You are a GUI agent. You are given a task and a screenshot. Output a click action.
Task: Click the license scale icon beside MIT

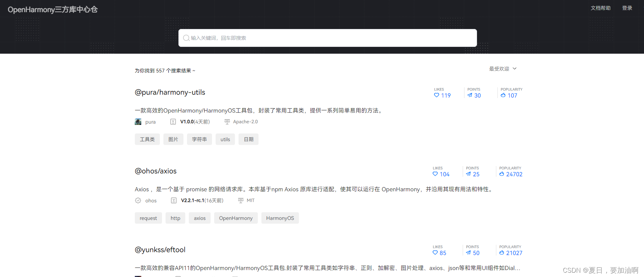point(241,200)
